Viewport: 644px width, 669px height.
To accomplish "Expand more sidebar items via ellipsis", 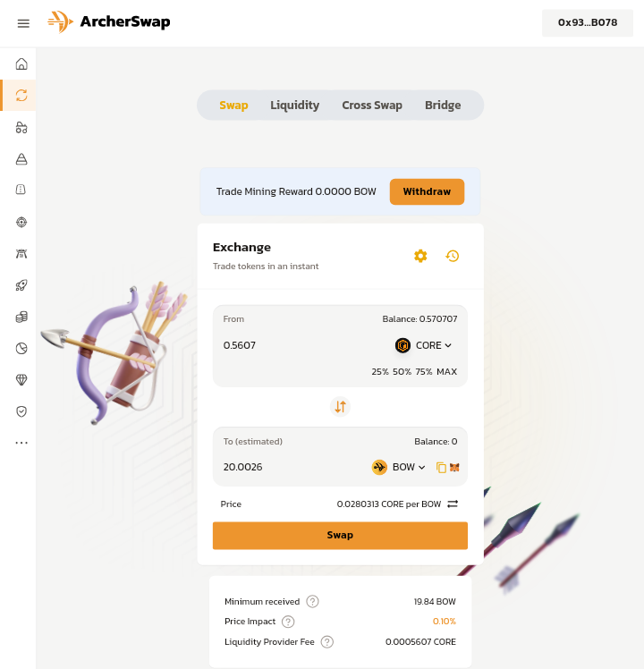I will pos(21,443).
